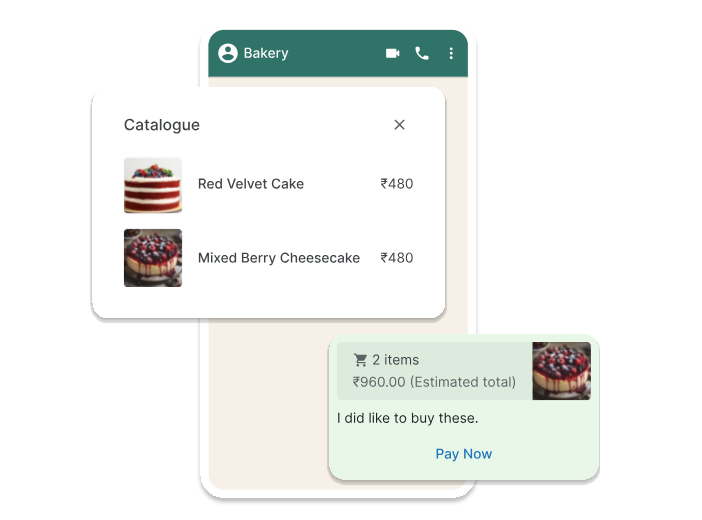Open the Red Velvet Cake image
This screenshot has width=702, height=520.
(x=153, y=185)
